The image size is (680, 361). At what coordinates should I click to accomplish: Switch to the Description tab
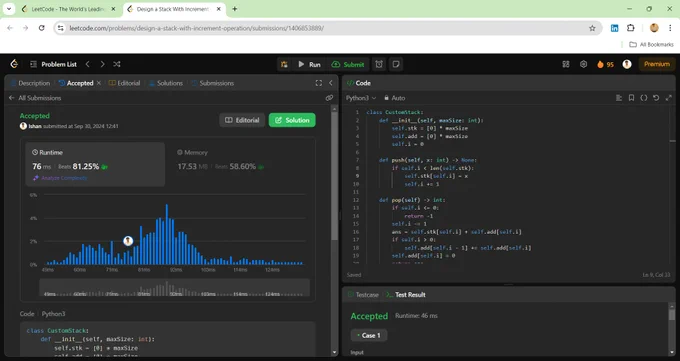(30, 83)
